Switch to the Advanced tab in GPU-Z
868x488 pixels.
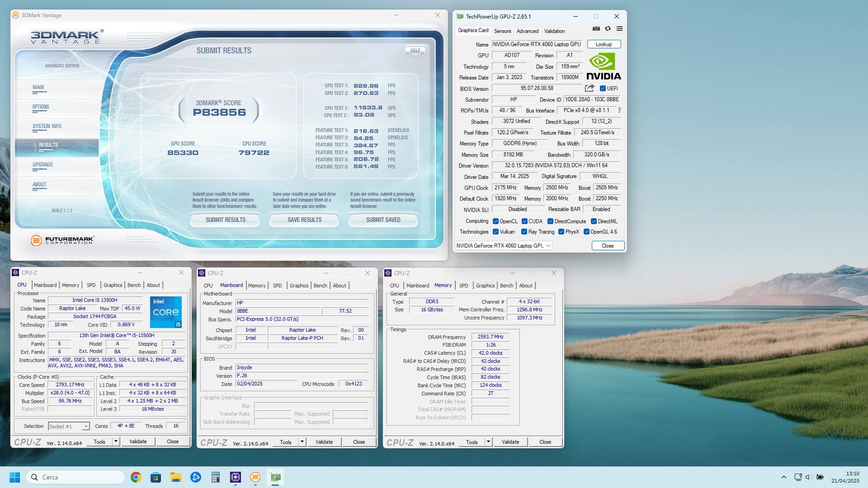[528, 31]
